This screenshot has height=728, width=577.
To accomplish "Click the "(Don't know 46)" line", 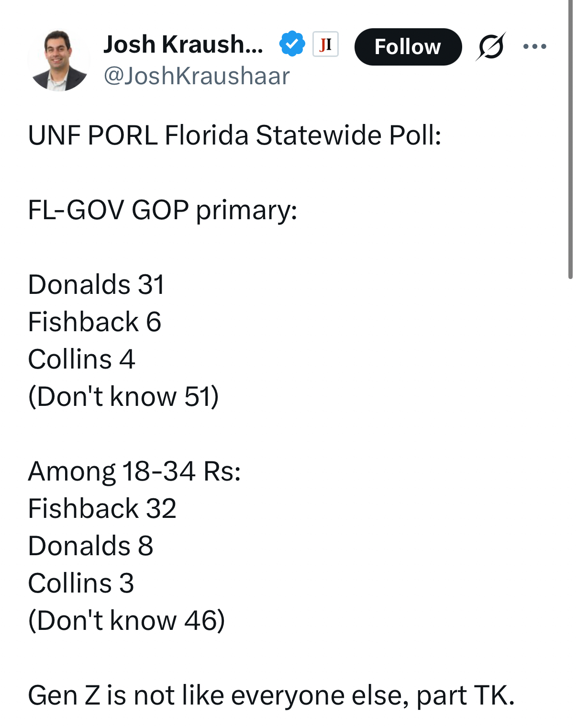I will [x=126, y=620].
